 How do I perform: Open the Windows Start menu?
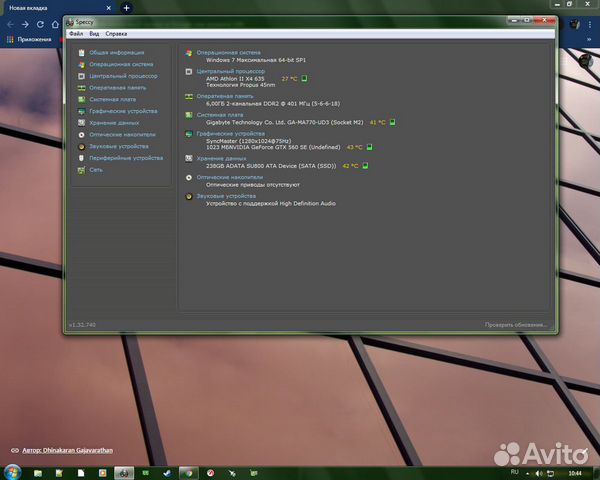(x=12, y=472)
